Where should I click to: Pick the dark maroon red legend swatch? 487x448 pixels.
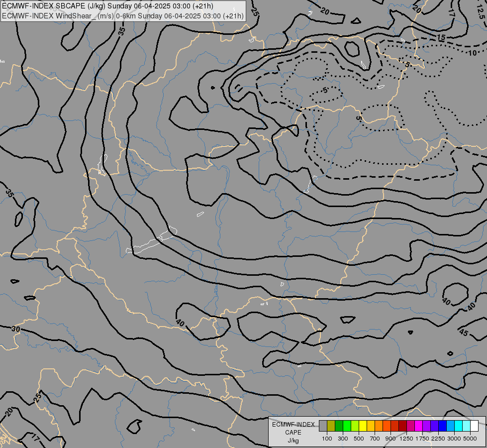coord(402,426)
